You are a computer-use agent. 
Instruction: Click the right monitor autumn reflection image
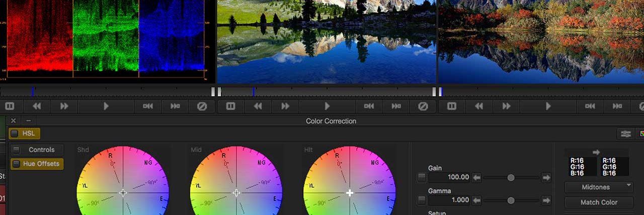[541, 41]
